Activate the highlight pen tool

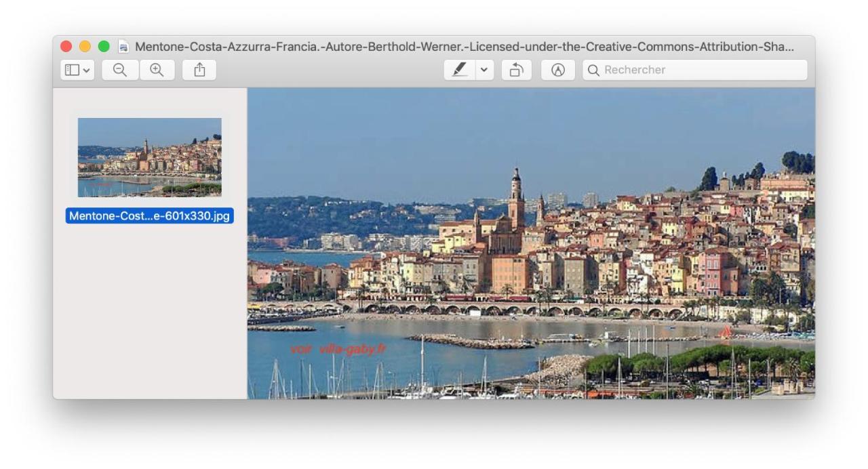click(x=460, y=70)
